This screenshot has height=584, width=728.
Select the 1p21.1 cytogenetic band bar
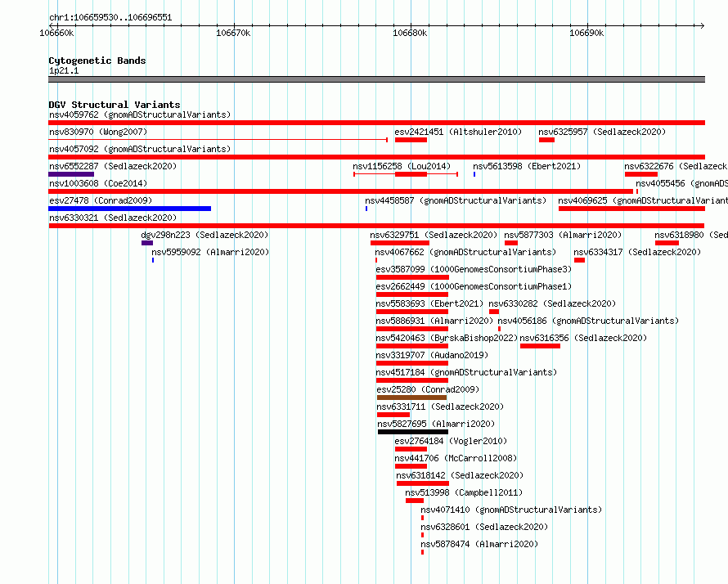(376, 79)
